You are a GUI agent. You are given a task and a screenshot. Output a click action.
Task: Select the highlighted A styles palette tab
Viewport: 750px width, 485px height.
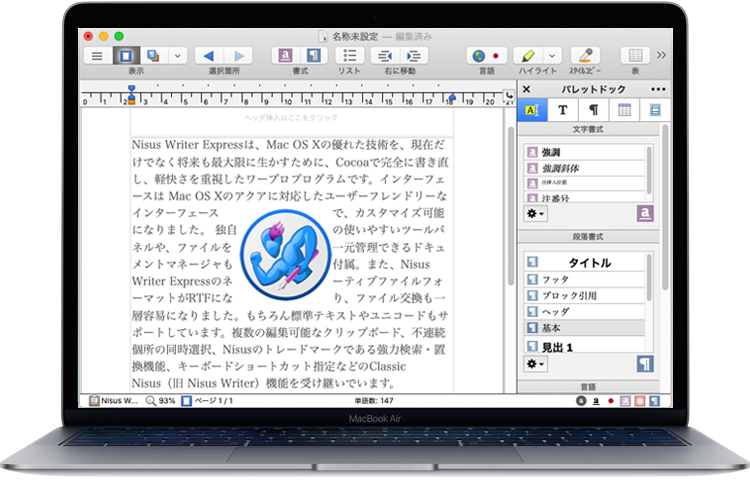pos(532,110)
